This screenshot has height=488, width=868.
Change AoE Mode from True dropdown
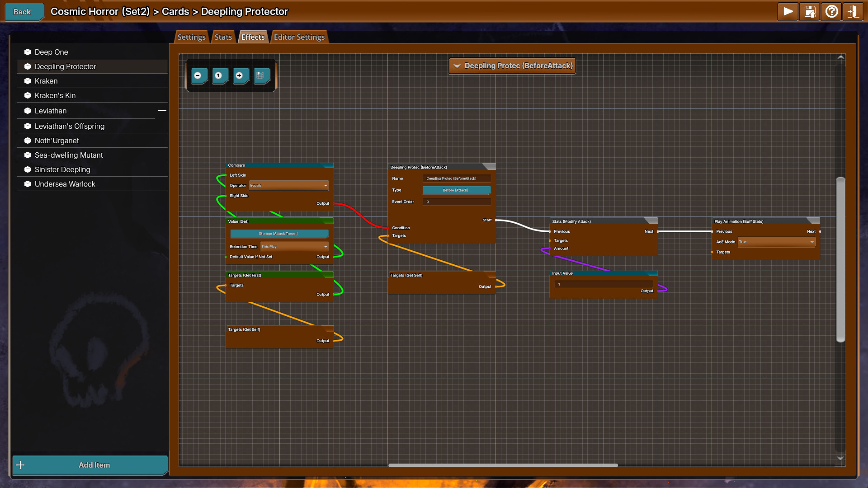pos(776,242)
